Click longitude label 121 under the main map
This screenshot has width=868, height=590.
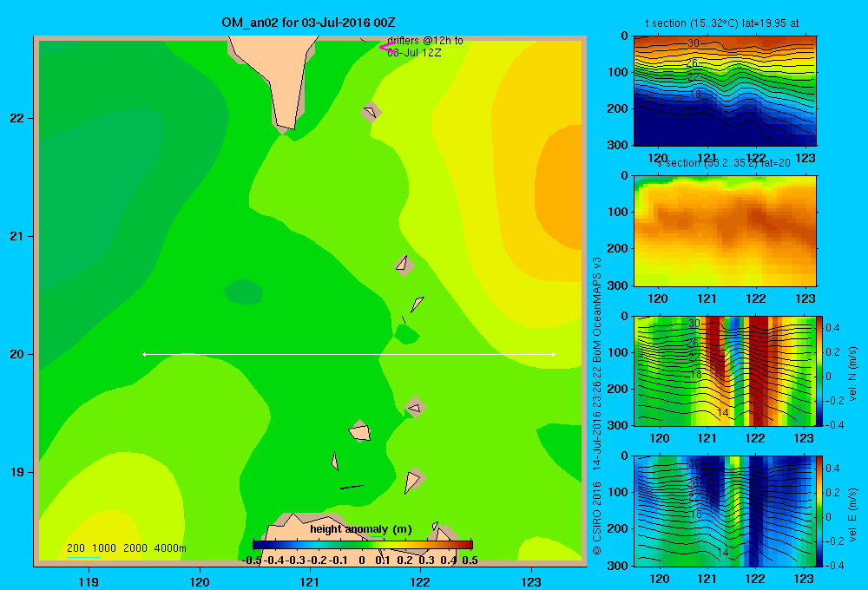(x=310, y=581)
